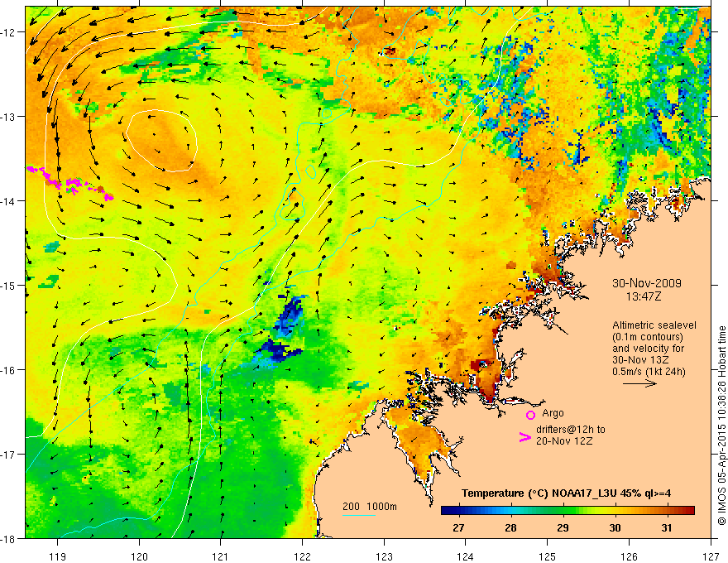The image size is (728, 563).
Task: Click the '0.5m/s (1kt 24h)' scale text
Action: click(649, 372)
